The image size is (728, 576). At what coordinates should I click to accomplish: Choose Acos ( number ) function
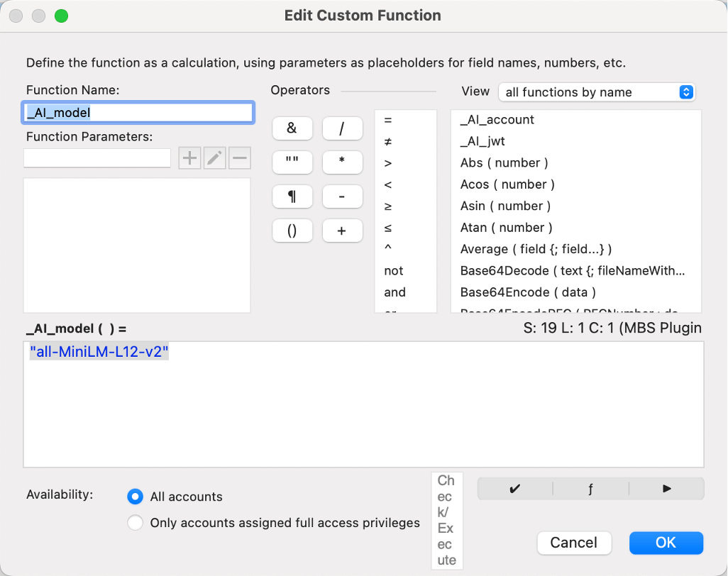[575, 184]
